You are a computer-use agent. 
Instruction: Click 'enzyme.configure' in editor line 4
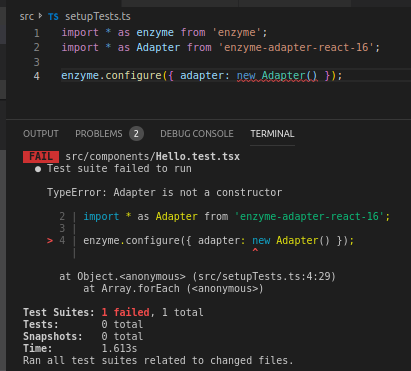point(111,76)
